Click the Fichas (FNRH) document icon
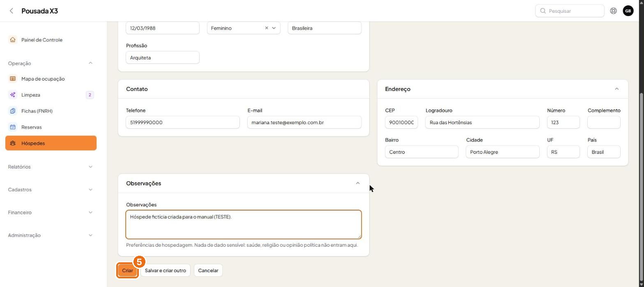 pyautogui.click(x=13, y=111)
